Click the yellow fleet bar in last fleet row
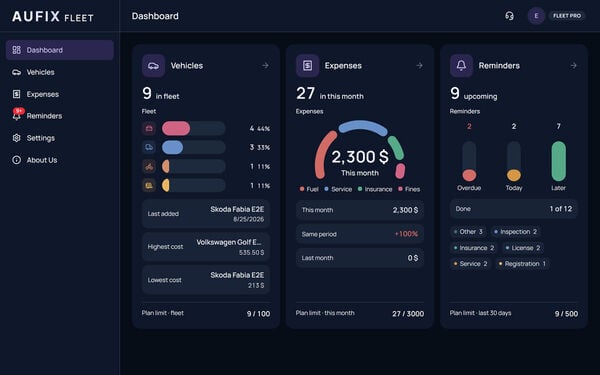600x375 pixels. 166,186
